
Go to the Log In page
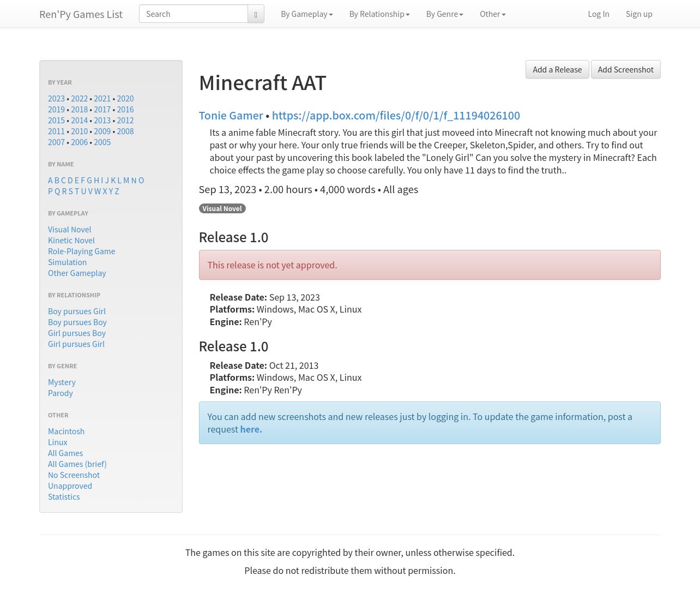599,14
